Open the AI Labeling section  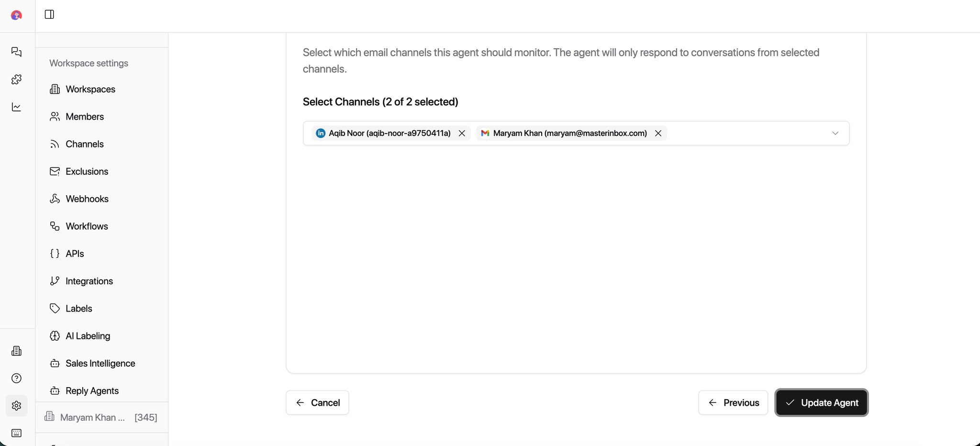88,335
